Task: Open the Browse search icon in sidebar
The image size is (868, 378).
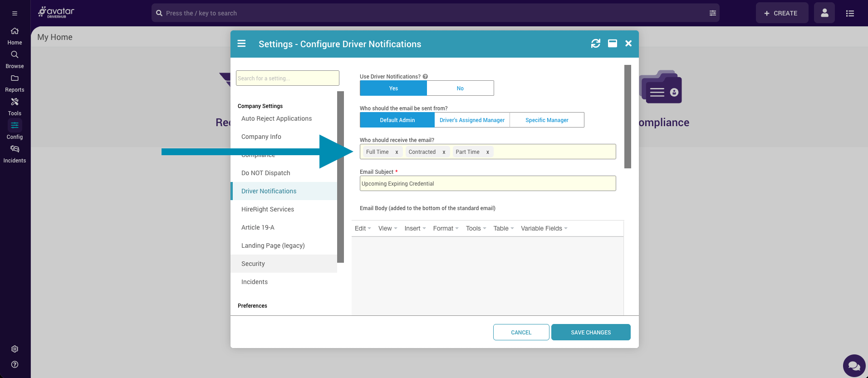Action: [x=15, y=55]
